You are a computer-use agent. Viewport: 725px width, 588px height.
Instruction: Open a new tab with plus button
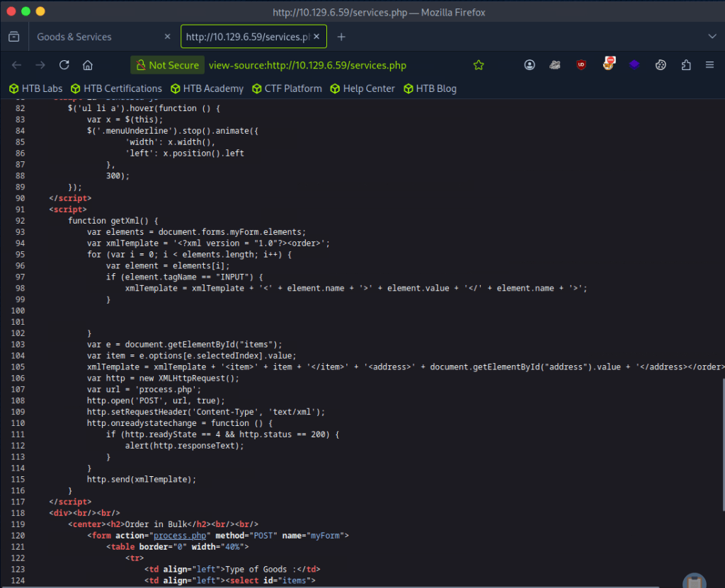(341, 37)
